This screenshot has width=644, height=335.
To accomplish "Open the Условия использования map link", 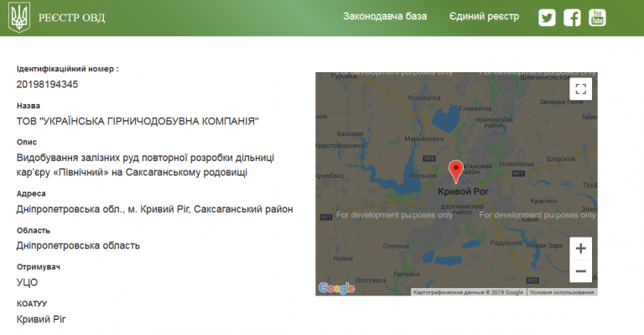I will [562, 292].
